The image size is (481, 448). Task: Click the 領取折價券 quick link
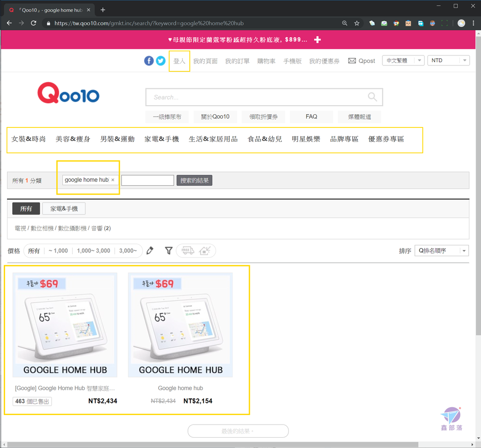click(x=264, y=117)
